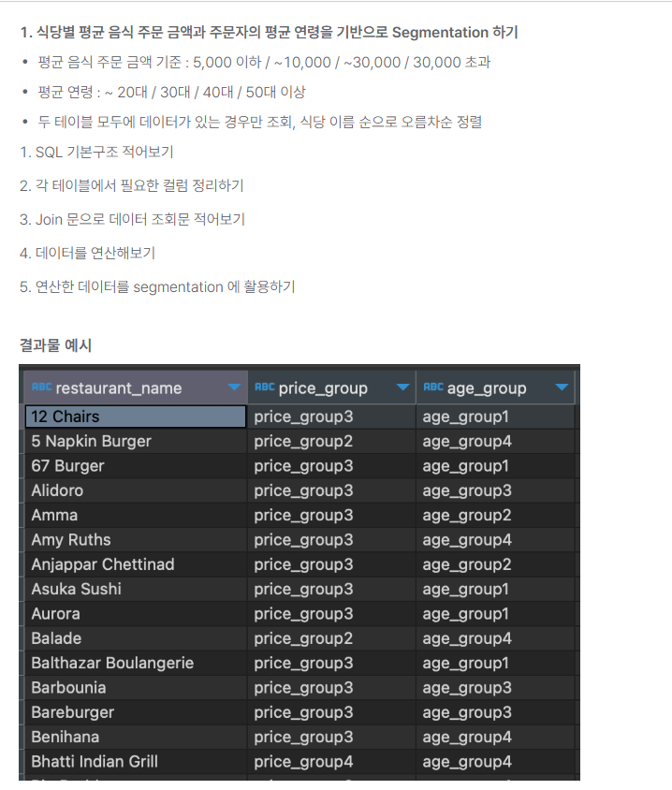The image size is (672, 790).
Task: Click the ABC type icon beside price_group
Action: [265, 387]
